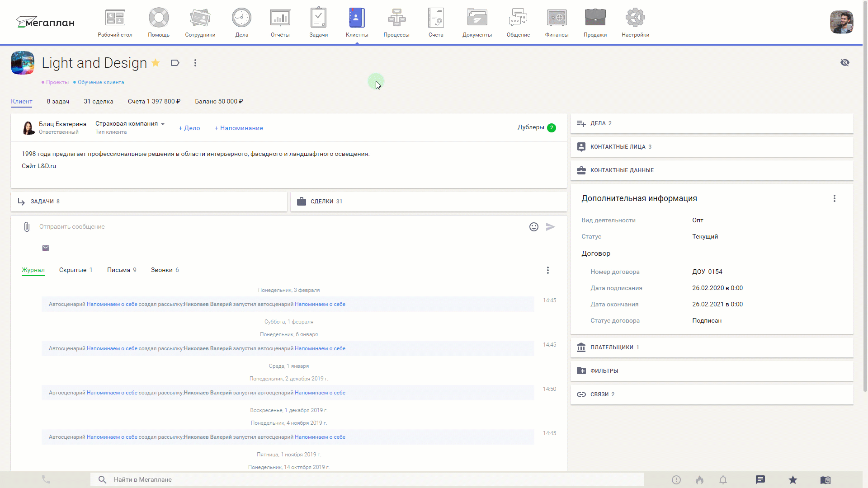The image size is (868, 488).
Task: Click + Дело button
Action: (x=189, y=127)
